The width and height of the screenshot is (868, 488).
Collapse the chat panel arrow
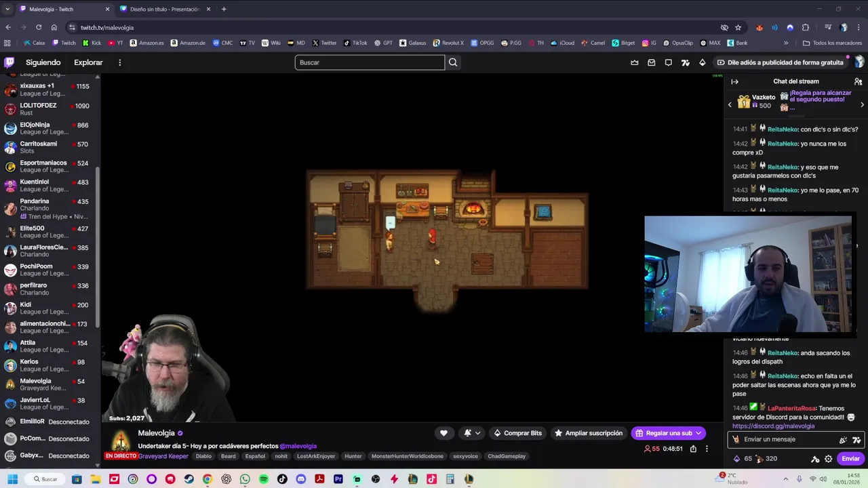pyautogui.click(x=734, y=81)
